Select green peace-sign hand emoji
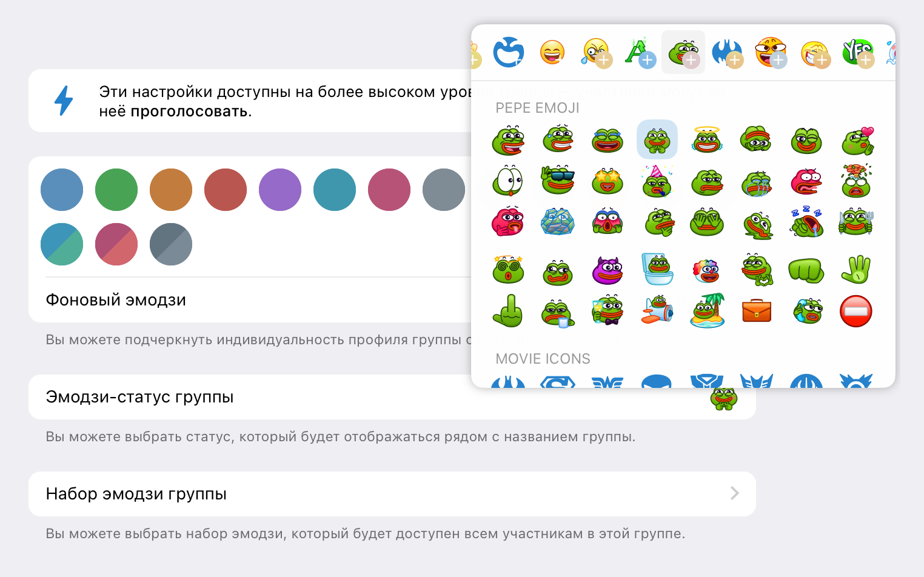The image size is (924, 577). click(x=856, y=270)
